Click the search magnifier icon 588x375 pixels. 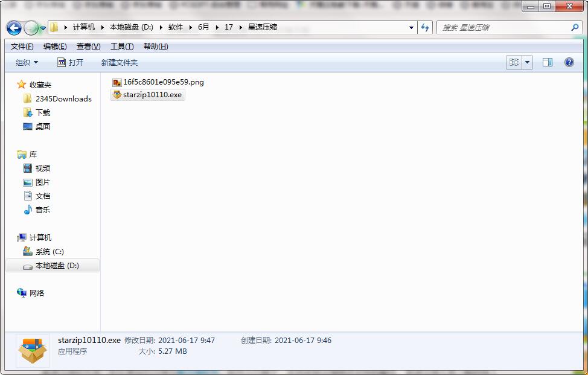[x=575, y=27]
